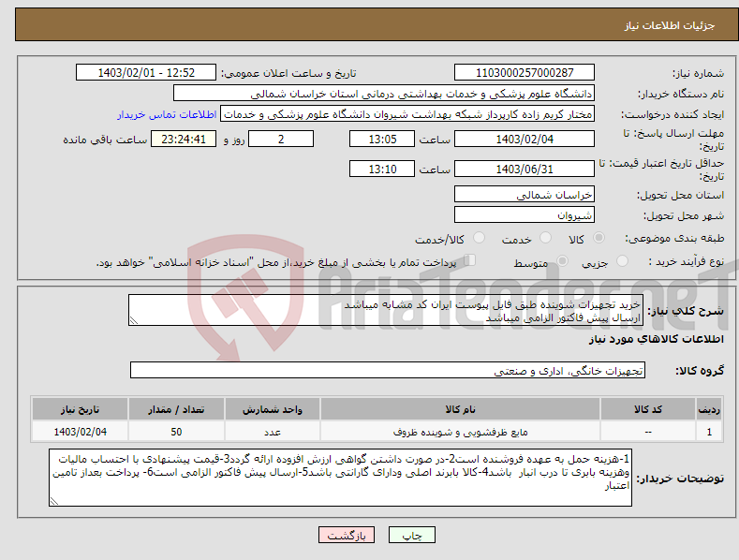
Task: Click the request creator name field
Action: [x=407, y=114]
